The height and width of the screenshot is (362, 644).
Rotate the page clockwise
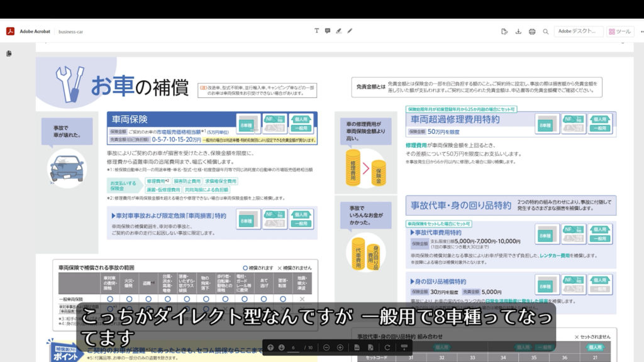(387, 348)
